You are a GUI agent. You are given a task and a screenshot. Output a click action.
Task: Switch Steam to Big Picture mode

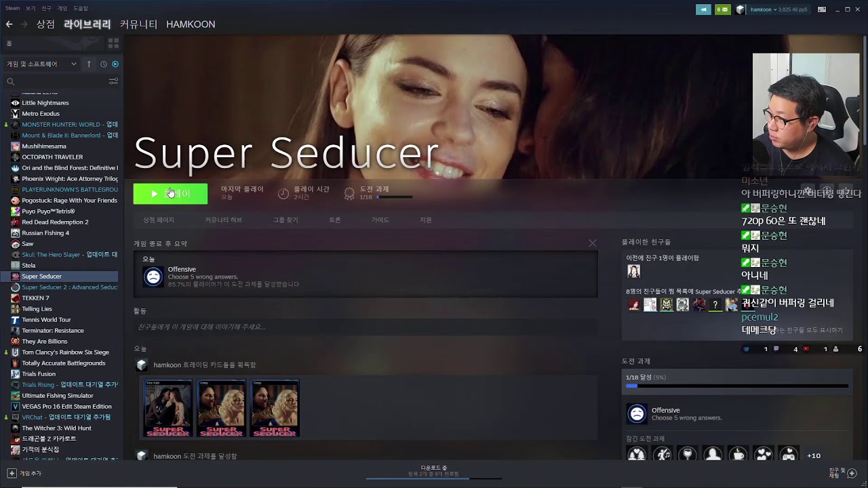[822, 9]
